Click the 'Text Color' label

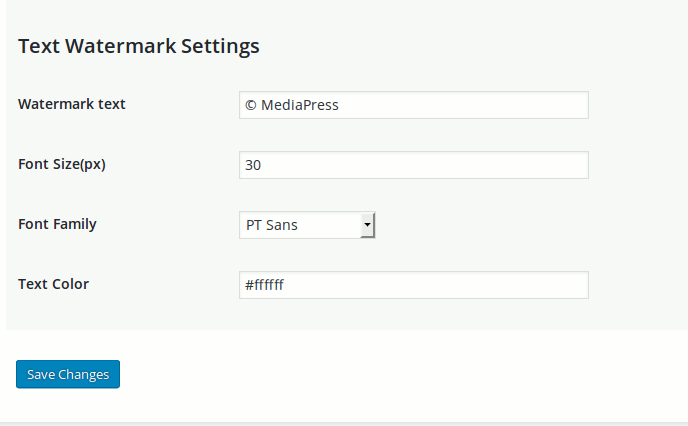click(x=54, y=284)
